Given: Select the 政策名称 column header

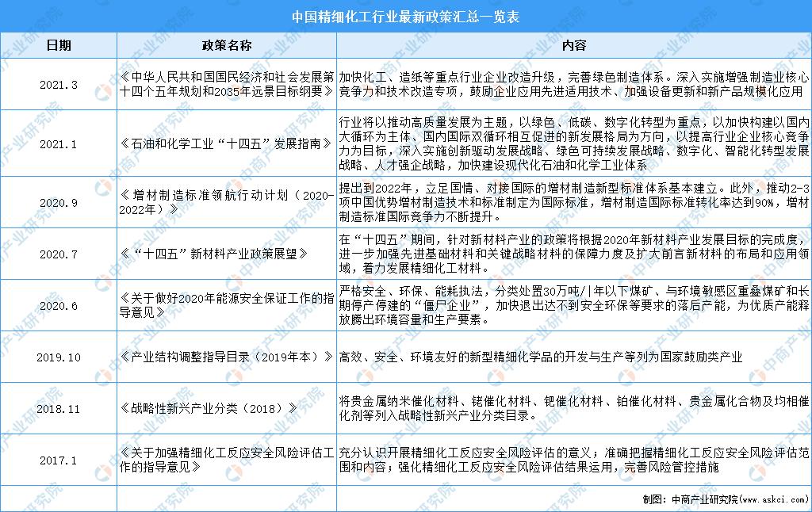Looking at the screenshot, I should click(227, 45).
